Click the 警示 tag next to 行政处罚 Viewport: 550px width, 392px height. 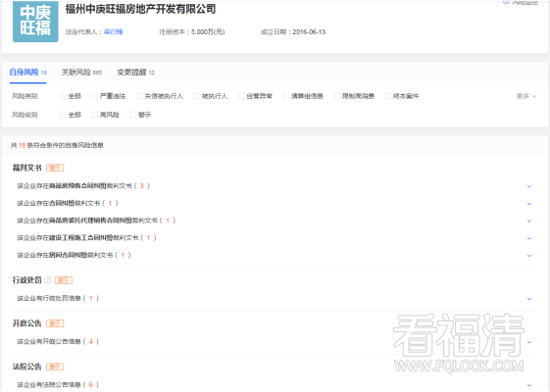point(64,280)
